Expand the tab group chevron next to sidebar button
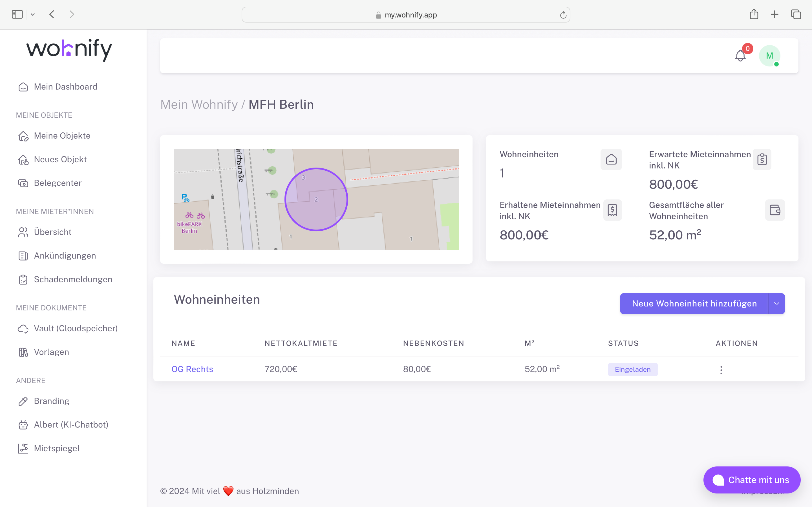This screenshot has height=507, width=812. [x=32, y=14]
